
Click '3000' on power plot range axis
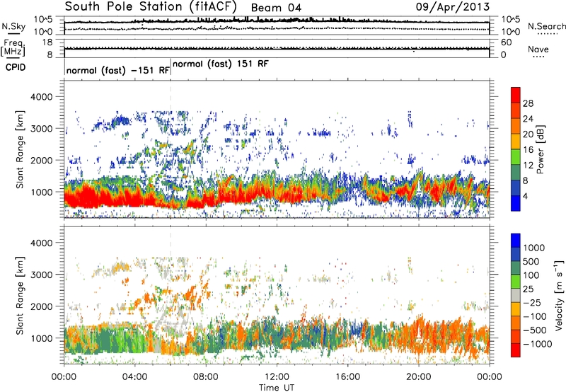[x=41, y=129]
